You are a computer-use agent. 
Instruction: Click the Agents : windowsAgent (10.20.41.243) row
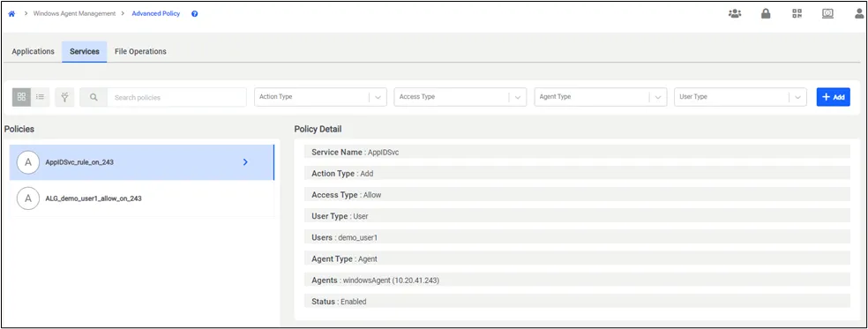[x=578, y=280]
